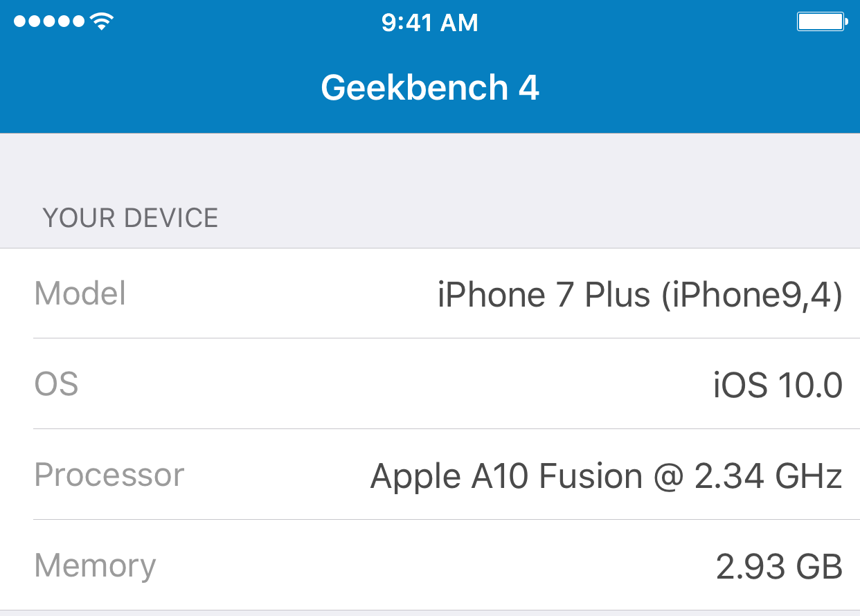
Task: Select the YOUR DEVICE section header
Action: [130, 218]
